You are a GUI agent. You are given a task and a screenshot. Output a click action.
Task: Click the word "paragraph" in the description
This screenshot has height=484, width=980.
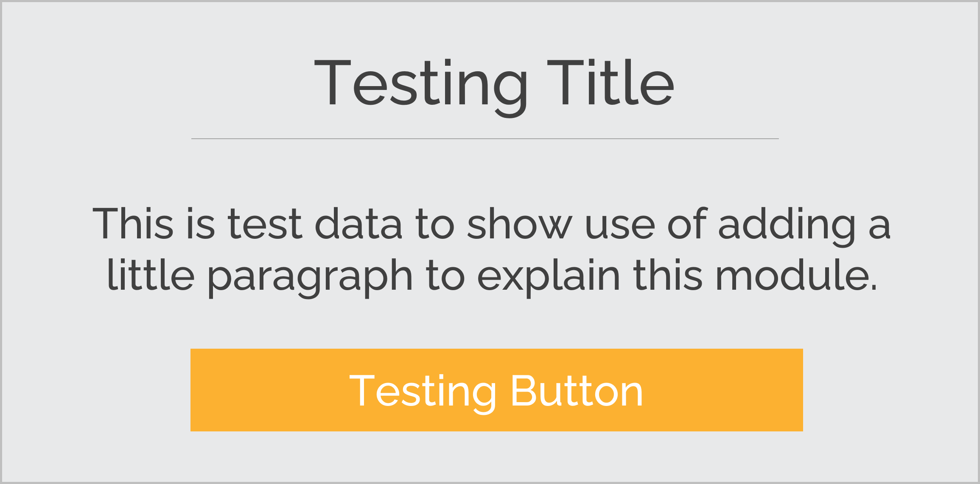coord(310,277)
